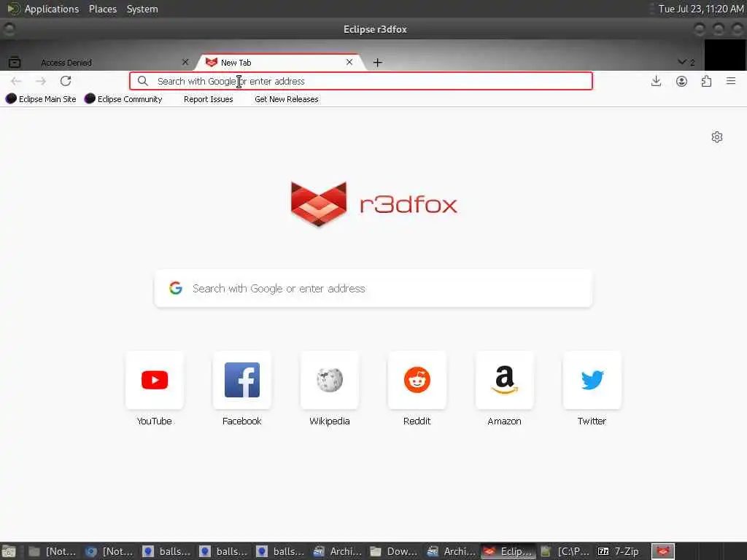
Task: Open the Extensions puzzle icon
Action: pyautogui.click(x=706, y=81)
